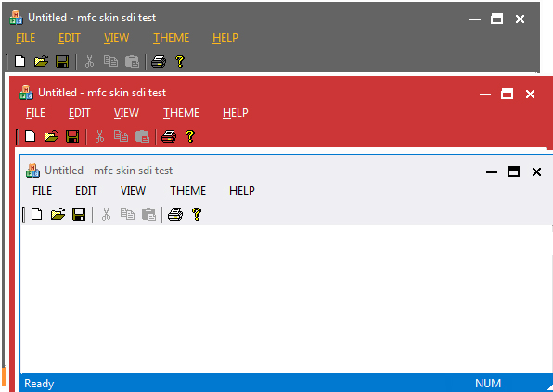Open the THEME menu in the gray window
The width and height of the screenshot is (553, 392).
pos(171,38)
